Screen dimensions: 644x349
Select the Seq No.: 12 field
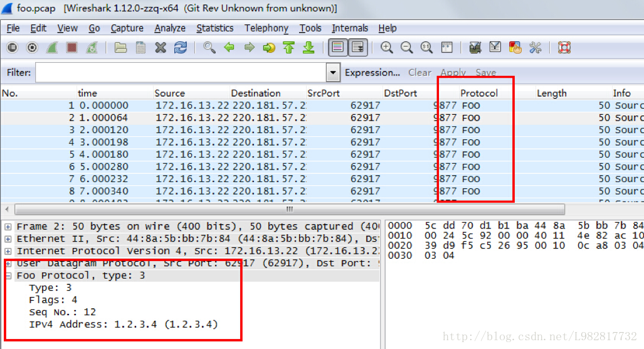pos(63,313)
